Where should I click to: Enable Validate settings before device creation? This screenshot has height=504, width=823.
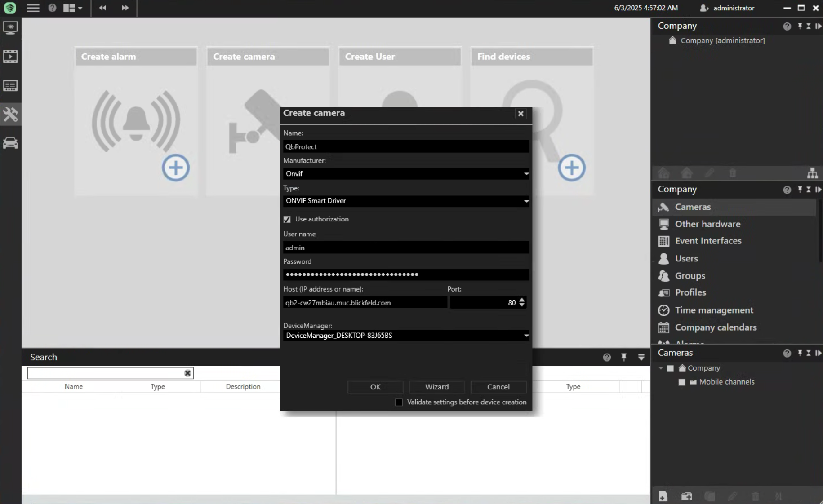click(x=399, y=402)
